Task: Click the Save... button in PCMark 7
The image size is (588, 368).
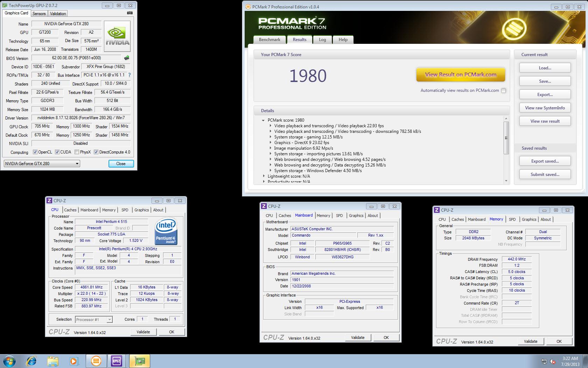Action: 545,81
